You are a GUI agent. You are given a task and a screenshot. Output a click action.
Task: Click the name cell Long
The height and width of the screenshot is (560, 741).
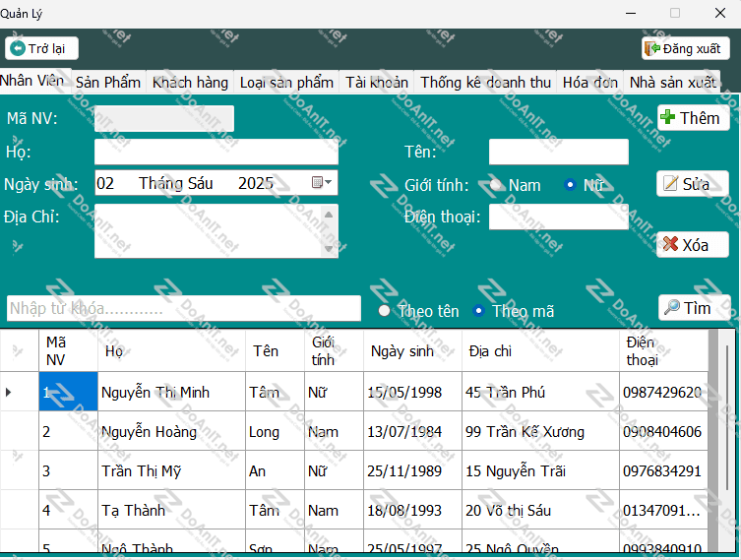[275, 431]
